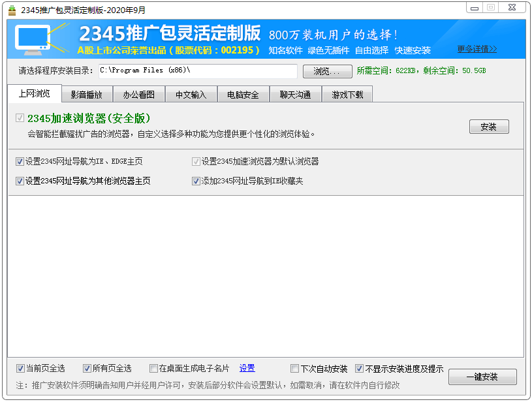532x402 pixels.
Task: Switch to the 上网浏览 tab
Action: (34, 93)
